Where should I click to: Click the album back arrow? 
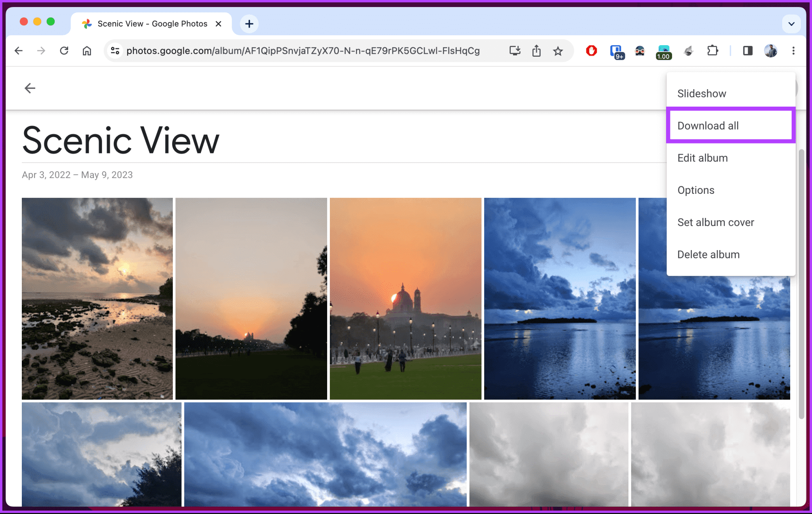[x=30, y=88]
